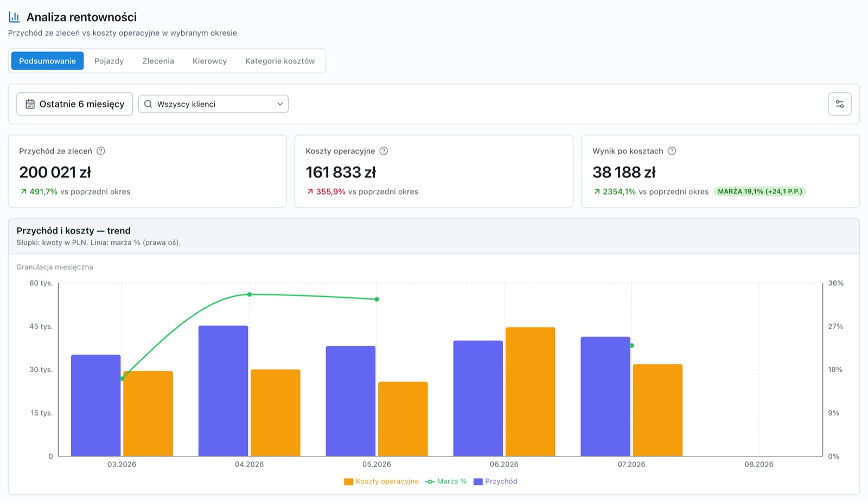Click the bar chart icon beside Analiza rentowności
The height and width of the screenshot is (503, 868).
click(x=14, y=17)
